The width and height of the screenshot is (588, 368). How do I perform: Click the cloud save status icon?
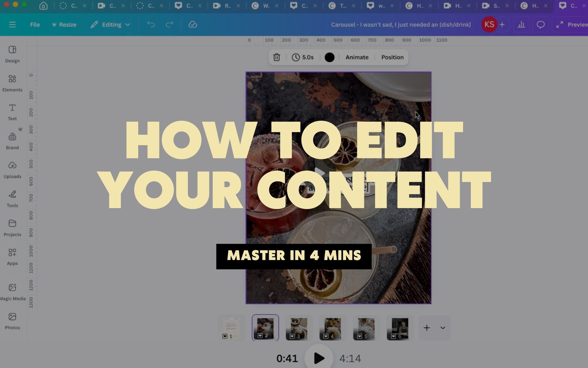[193, 24]
